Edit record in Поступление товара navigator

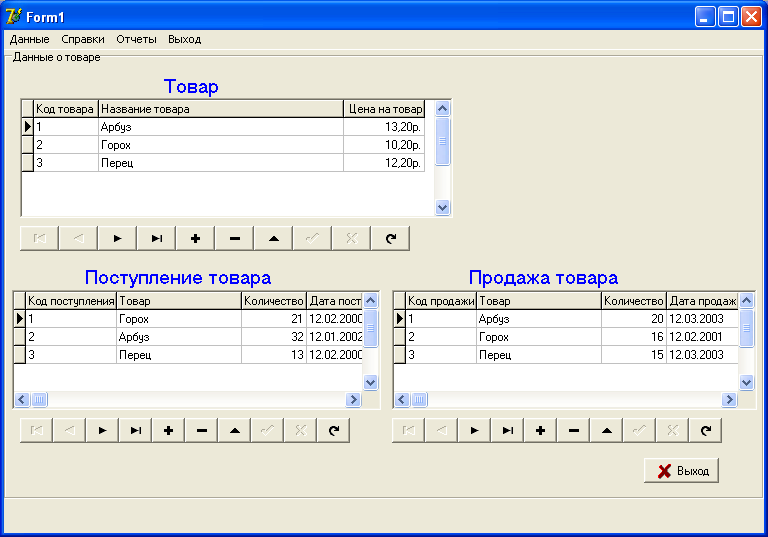pyautogui.click(x=235, y=431)
